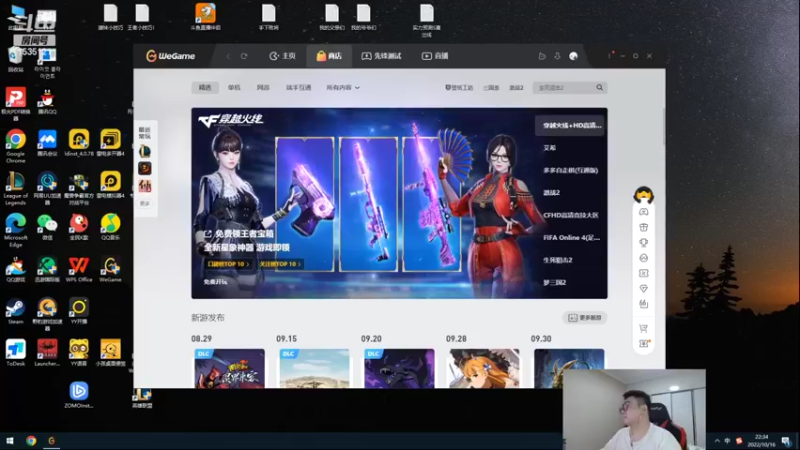Open Microsoft Edge desktop shortcut
Viewport: 800px width, 450px height.
[16, 230]
